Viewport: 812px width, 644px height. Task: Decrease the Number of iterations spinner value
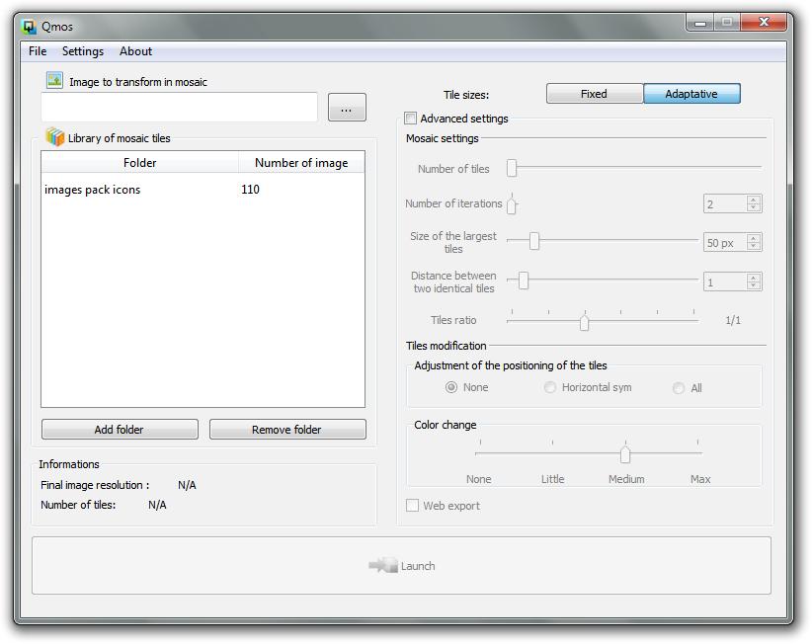coord(754,207)
